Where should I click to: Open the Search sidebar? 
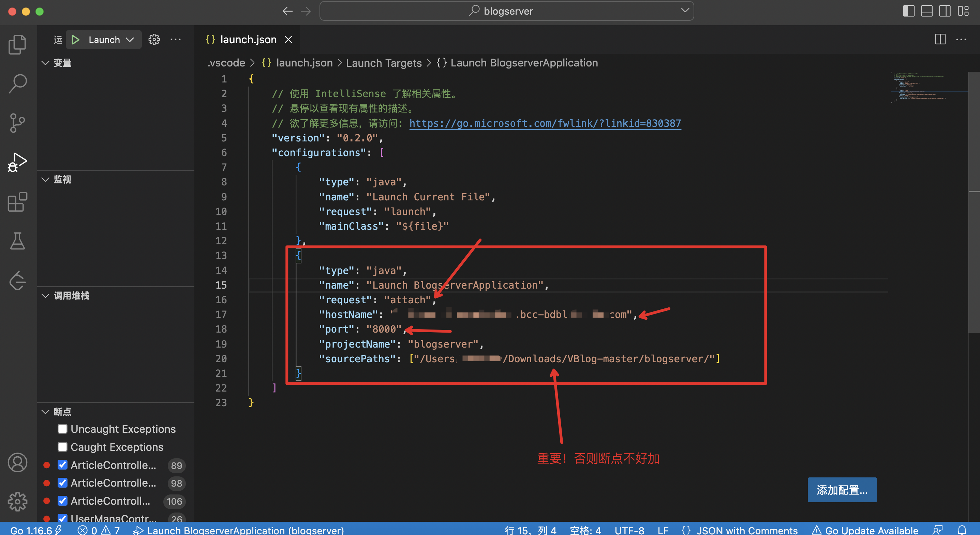[17, 83]
